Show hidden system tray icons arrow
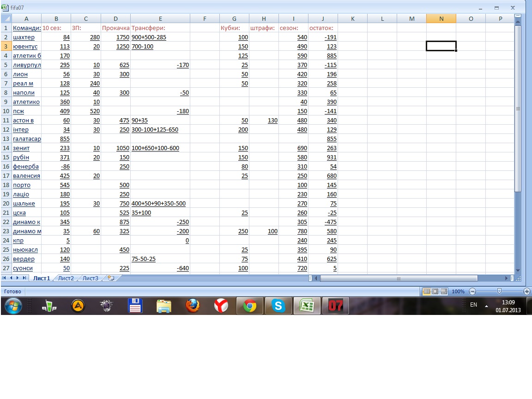This screenshot has height=399, width=532. [486, 306]
